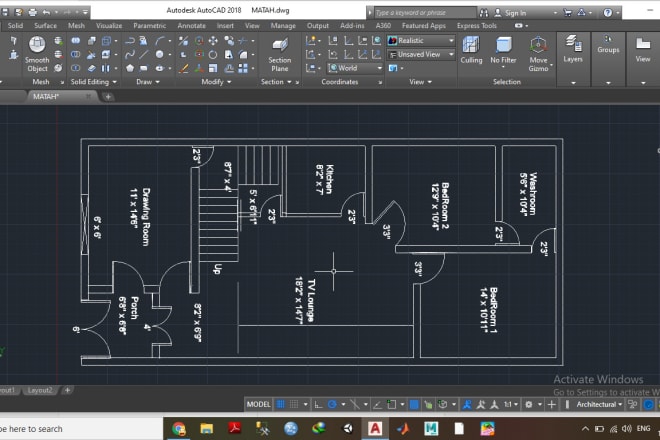
Task: Click the Smooth Object mesh tool
Action: click(x=37, y=54)
